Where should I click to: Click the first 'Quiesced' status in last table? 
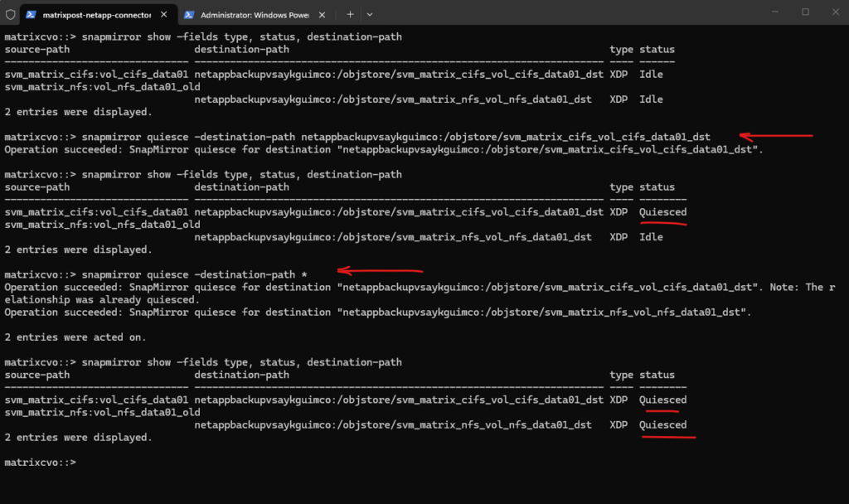point(662,400)
